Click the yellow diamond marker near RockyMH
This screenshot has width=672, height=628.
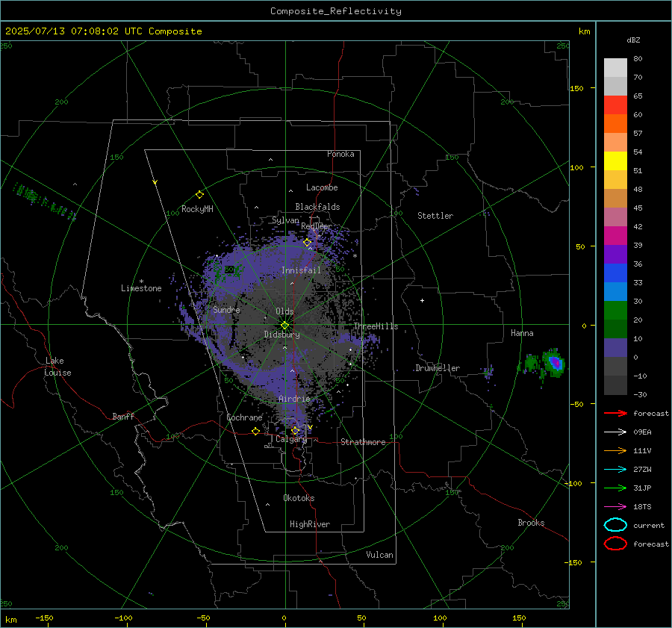199,195
